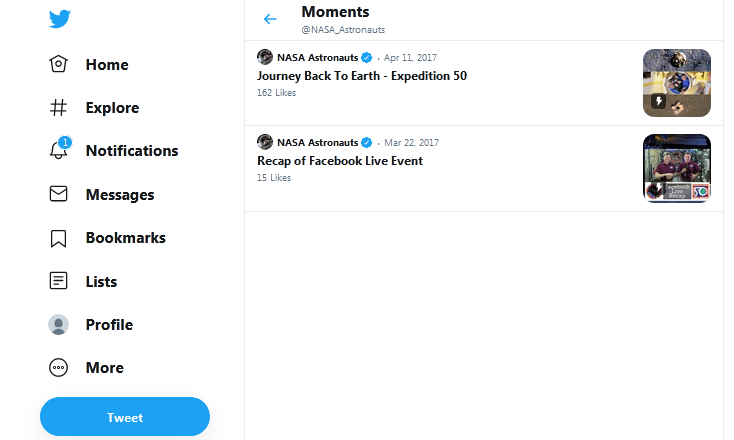Click the Explore hashtag icon
This screenshot has width=734, height=440.
(x=59, y=108)
